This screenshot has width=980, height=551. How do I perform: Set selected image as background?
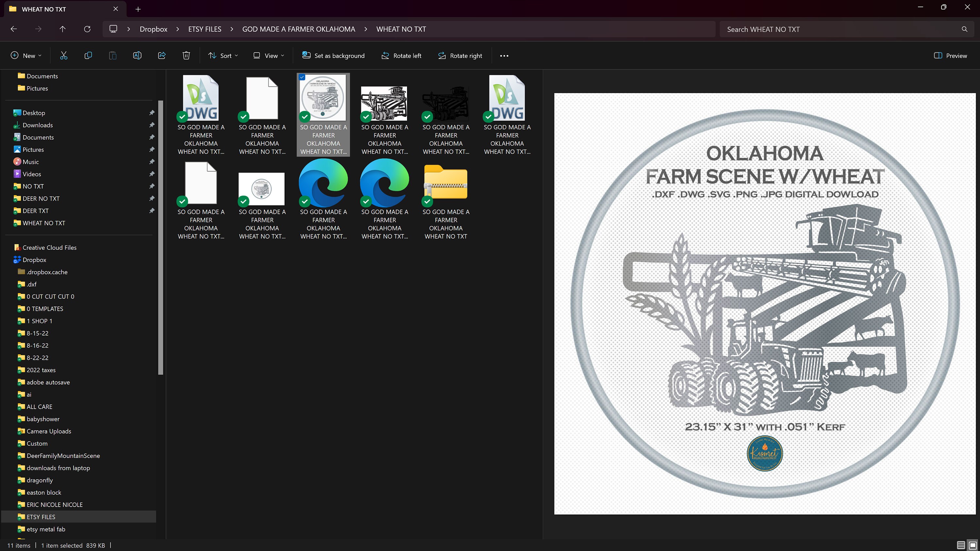click(333, 55)
